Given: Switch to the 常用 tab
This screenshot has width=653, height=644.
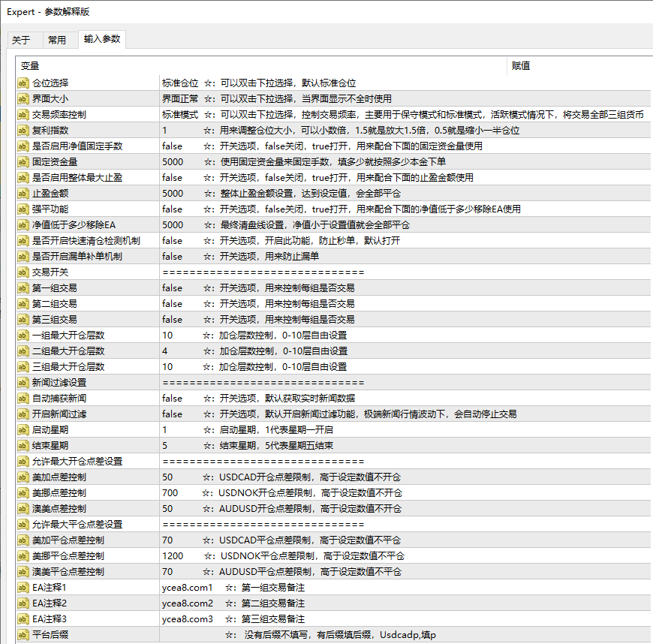Looking at the screenshot, I should [x=56, y=41].
